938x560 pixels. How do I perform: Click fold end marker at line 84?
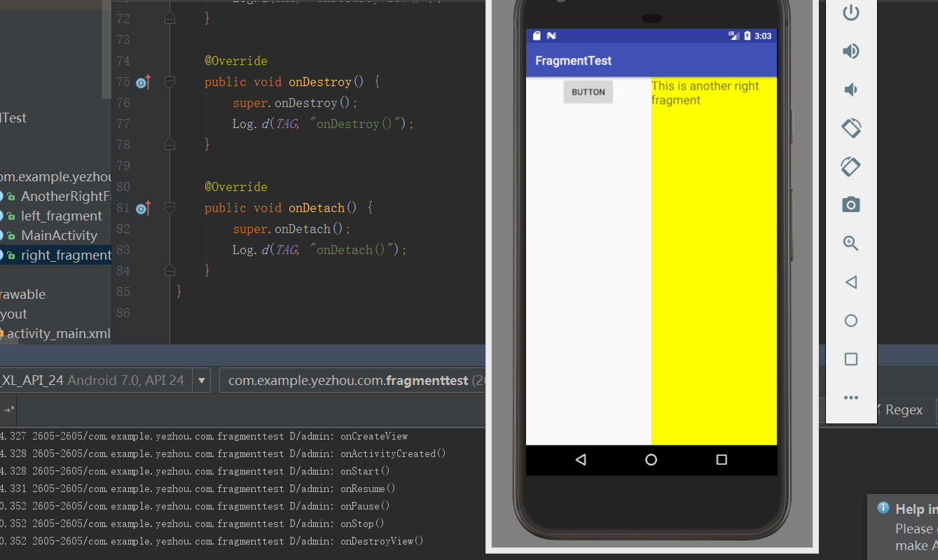(170, 270)
